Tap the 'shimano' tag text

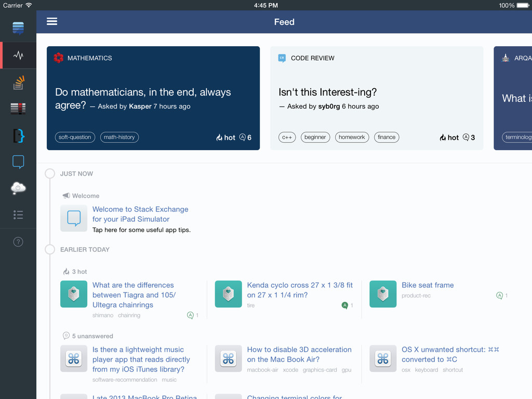click(103, 315)
